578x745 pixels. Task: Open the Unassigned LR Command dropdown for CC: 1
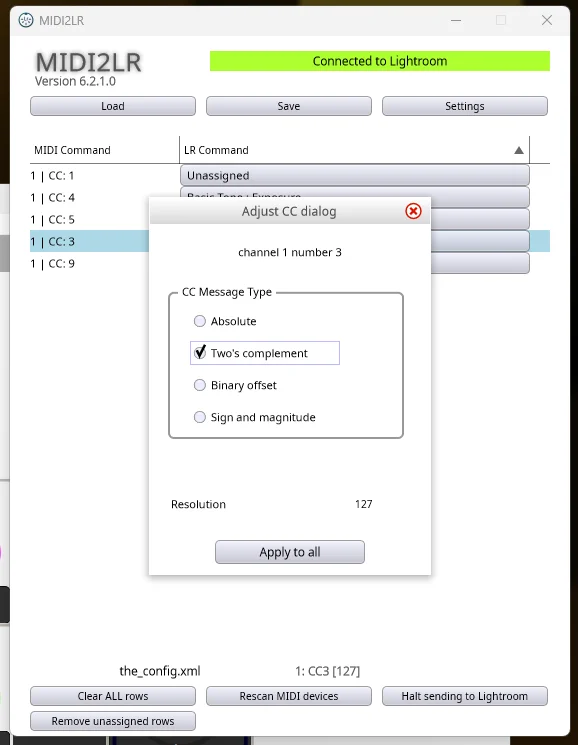pos(354,175)
